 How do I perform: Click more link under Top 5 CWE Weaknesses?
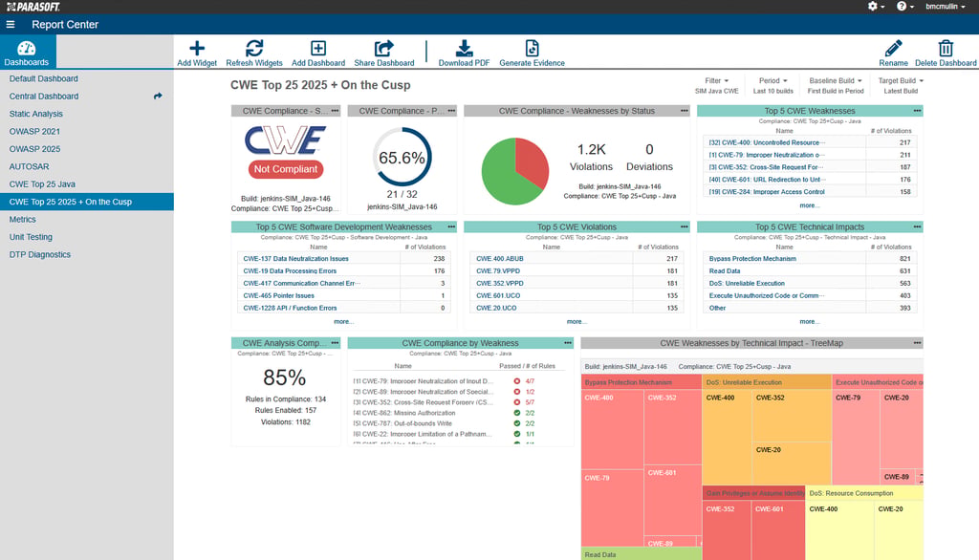click(809, 205)
